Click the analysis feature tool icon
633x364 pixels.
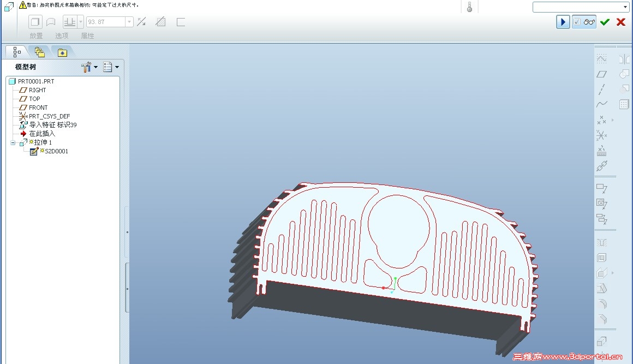601,151
